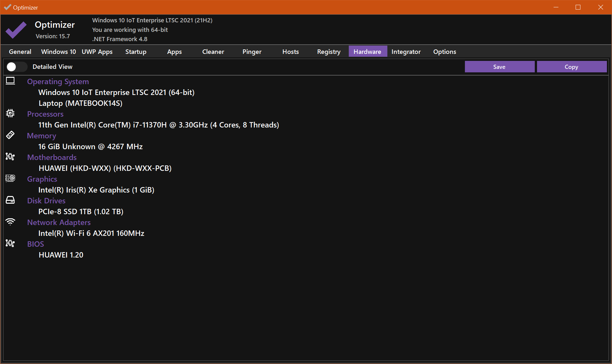Screen dimensions: 612x364
Task: Click the Processors chip icon
Action: click(x=10, y=113)
